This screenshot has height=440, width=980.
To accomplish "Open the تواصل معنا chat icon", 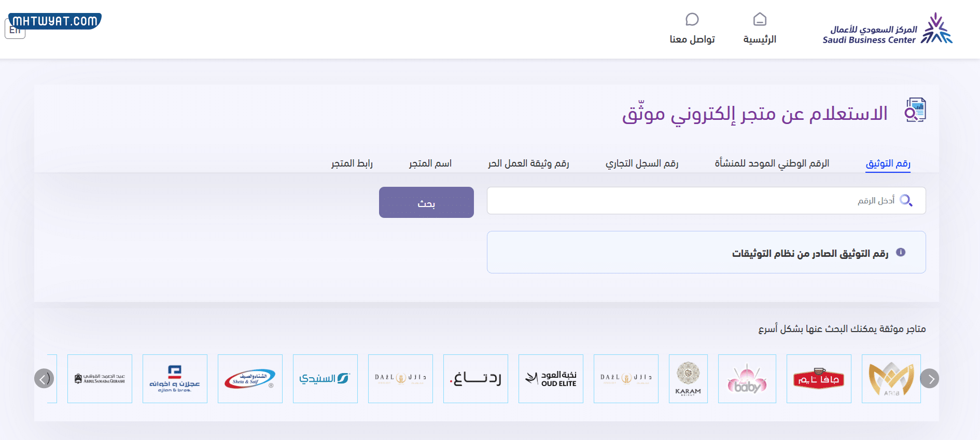I will [x=692, y=20].
